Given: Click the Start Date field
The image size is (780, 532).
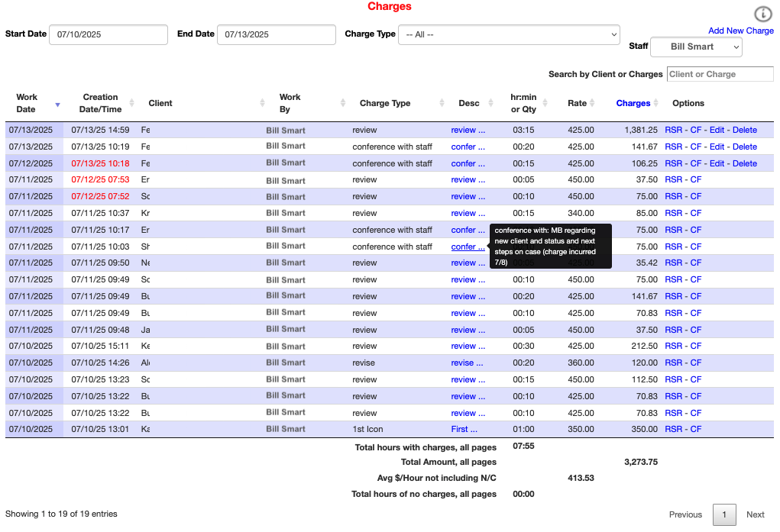Looking at the screenshot, I should (x=108, y=35).
